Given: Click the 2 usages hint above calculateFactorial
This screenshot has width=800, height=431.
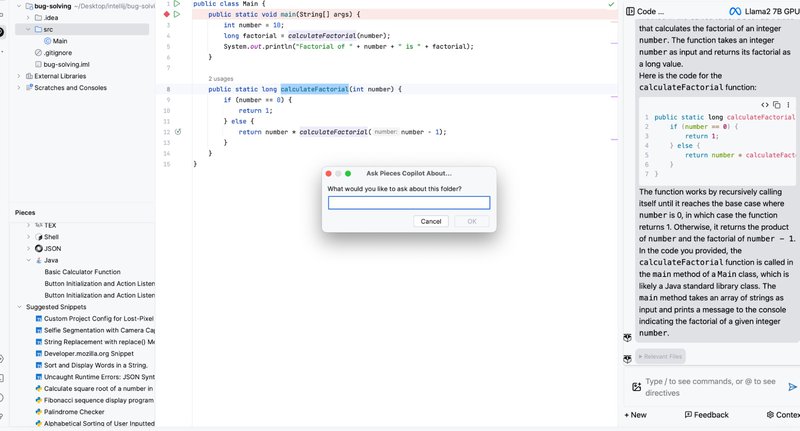Looking at the screenshot, I should (220, 79).
